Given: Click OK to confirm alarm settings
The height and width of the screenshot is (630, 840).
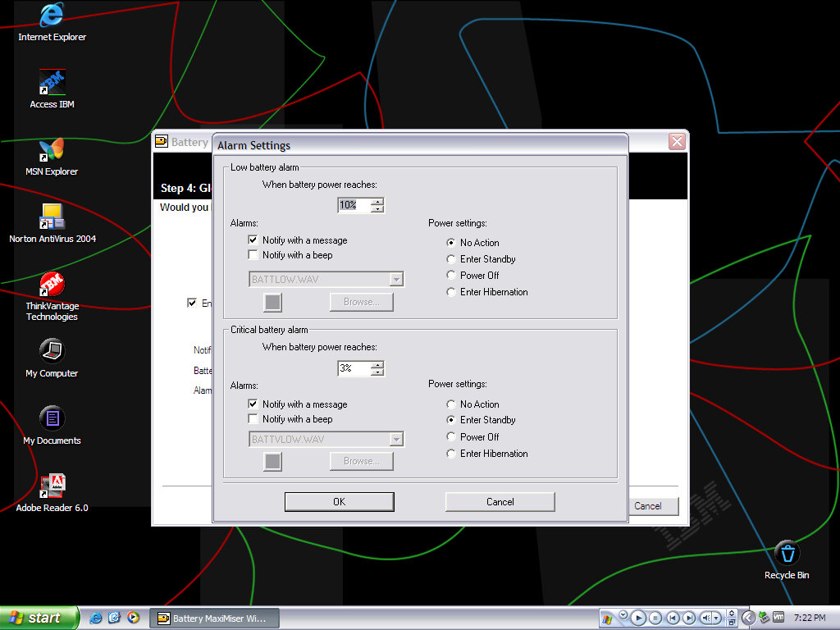Looking at the screenshot, I should [x=339, y=502].
